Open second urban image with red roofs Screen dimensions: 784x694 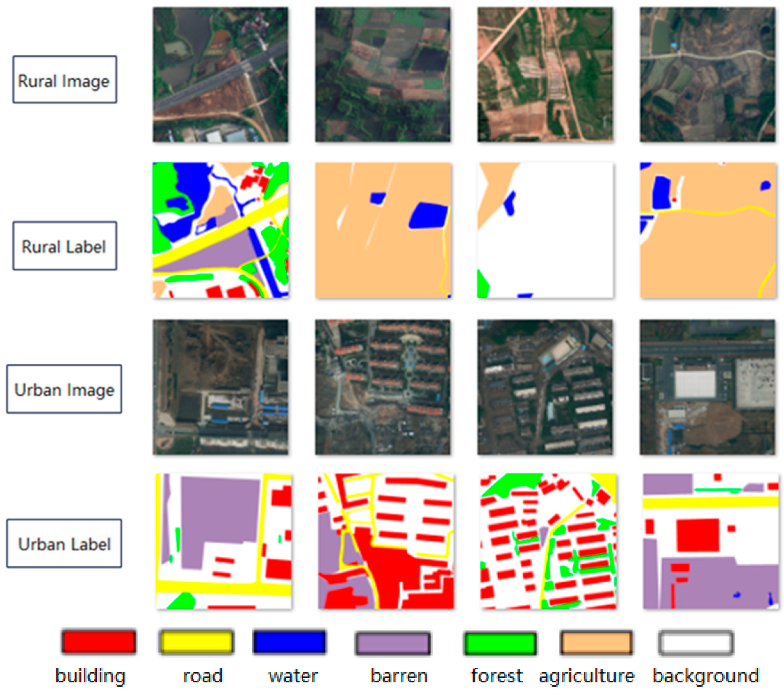[x=383, y=387]
